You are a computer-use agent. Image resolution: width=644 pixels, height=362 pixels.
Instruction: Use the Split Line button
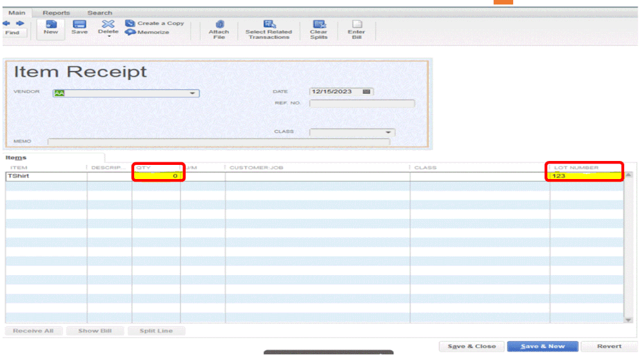pyautogui.click(x=156, y=331)
